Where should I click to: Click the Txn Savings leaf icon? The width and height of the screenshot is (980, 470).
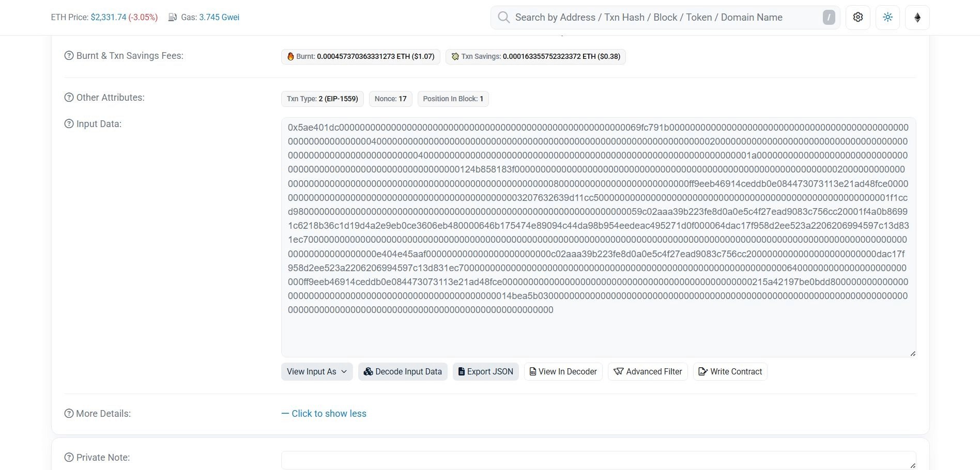(455, 56)
